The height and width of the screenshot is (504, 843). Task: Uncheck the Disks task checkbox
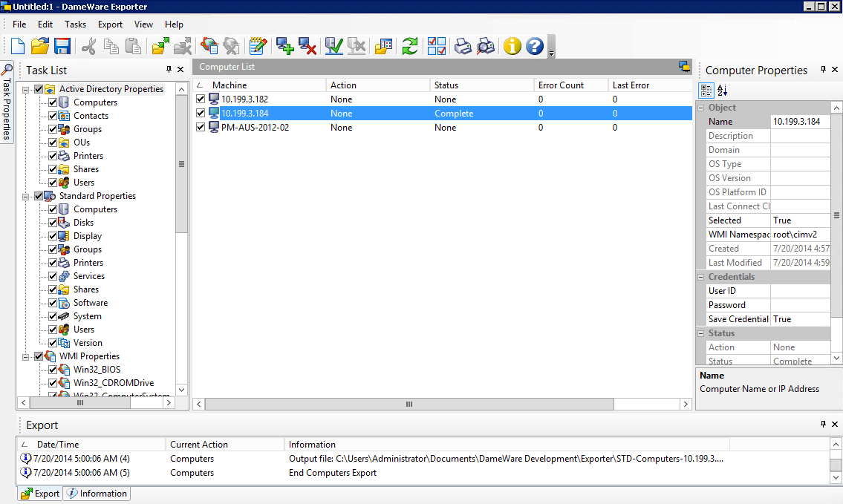pos(53,223)
